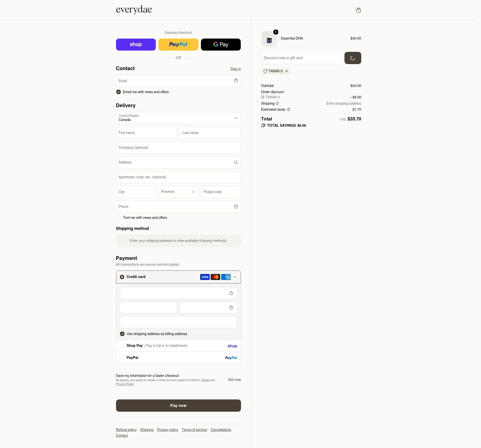Click the Pay now button
Screen dimensions: 481x448
click(178, 405)
